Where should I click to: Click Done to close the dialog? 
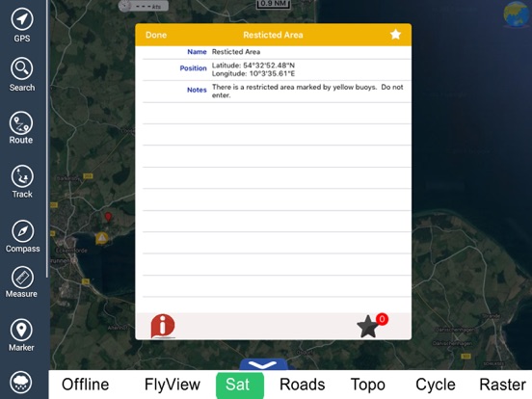coord(156,35)
